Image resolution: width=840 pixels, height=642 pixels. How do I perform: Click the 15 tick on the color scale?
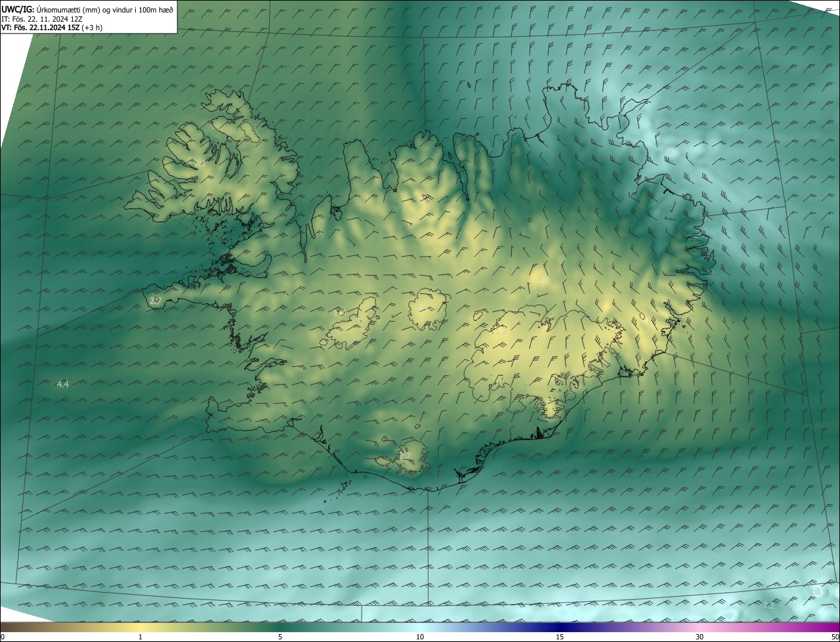point(560,637)
